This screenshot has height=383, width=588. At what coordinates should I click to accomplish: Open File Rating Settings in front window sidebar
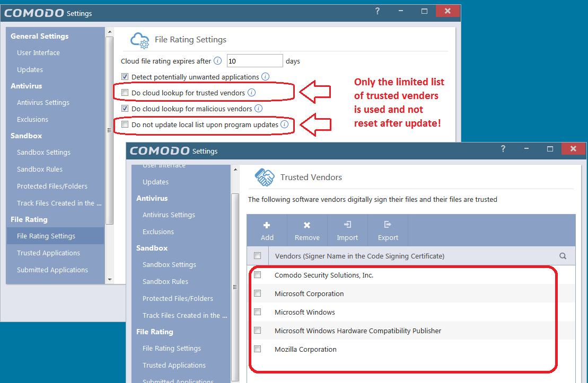tap(172, 349)
